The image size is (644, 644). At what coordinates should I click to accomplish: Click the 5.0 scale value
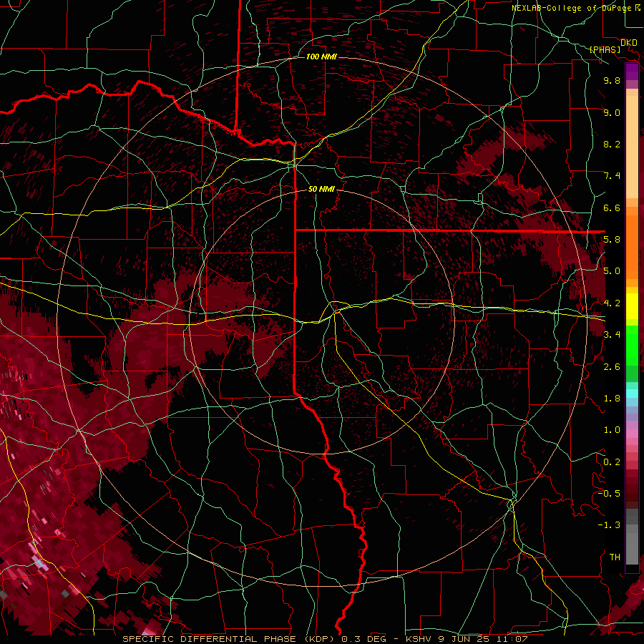pyautogui.click(x=612, y=271)
